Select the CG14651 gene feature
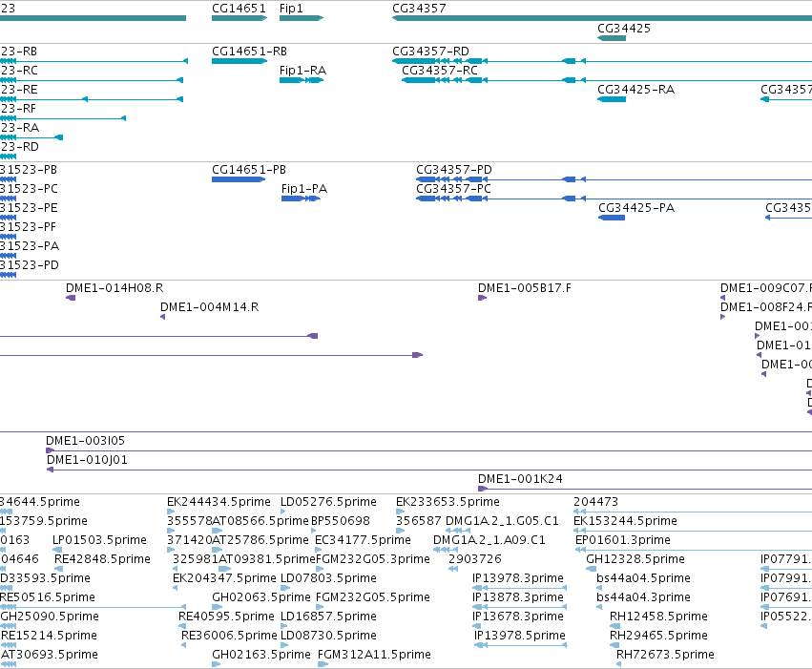Screen dimensions: 812x669 pyautogui.click(x=239, y=18)
